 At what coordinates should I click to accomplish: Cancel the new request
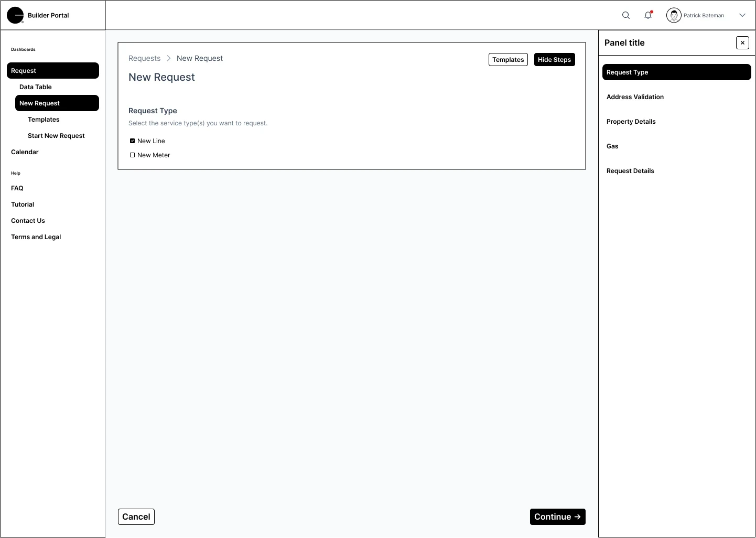[136, 517]
